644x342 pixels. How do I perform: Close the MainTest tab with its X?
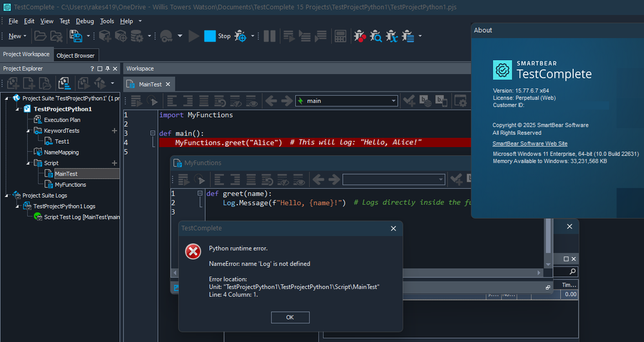point(168,85)
